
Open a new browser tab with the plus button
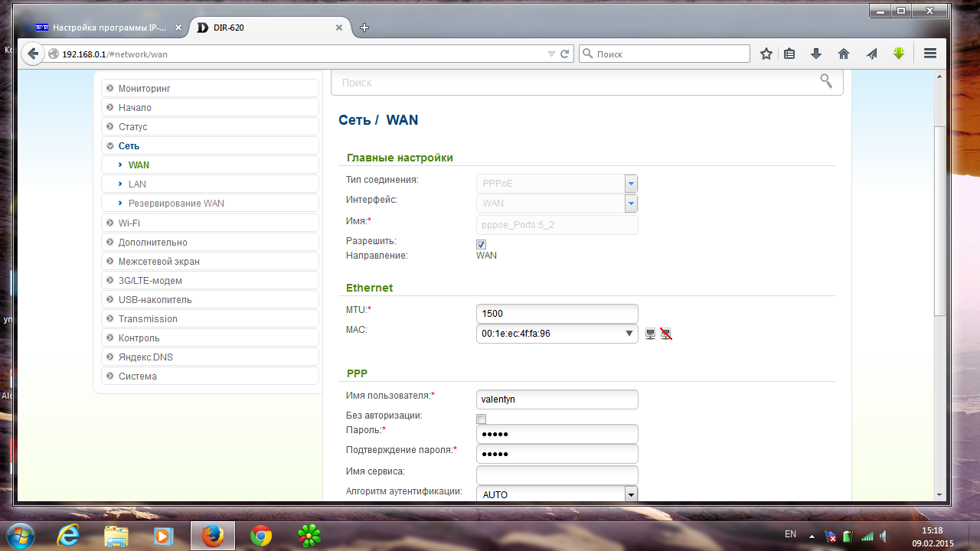364,28
